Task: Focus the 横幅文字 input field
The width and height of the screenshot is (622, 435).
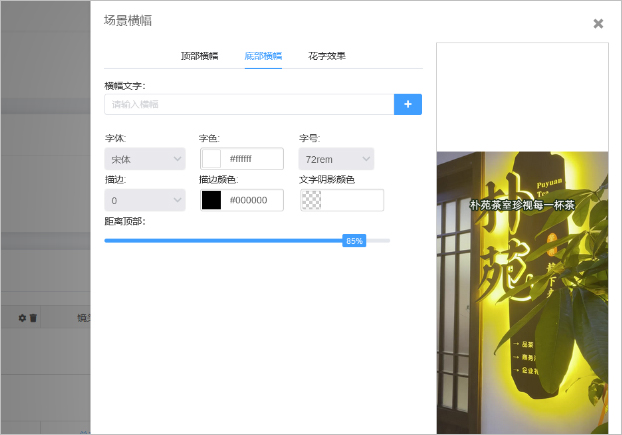Action: [248, 104]
